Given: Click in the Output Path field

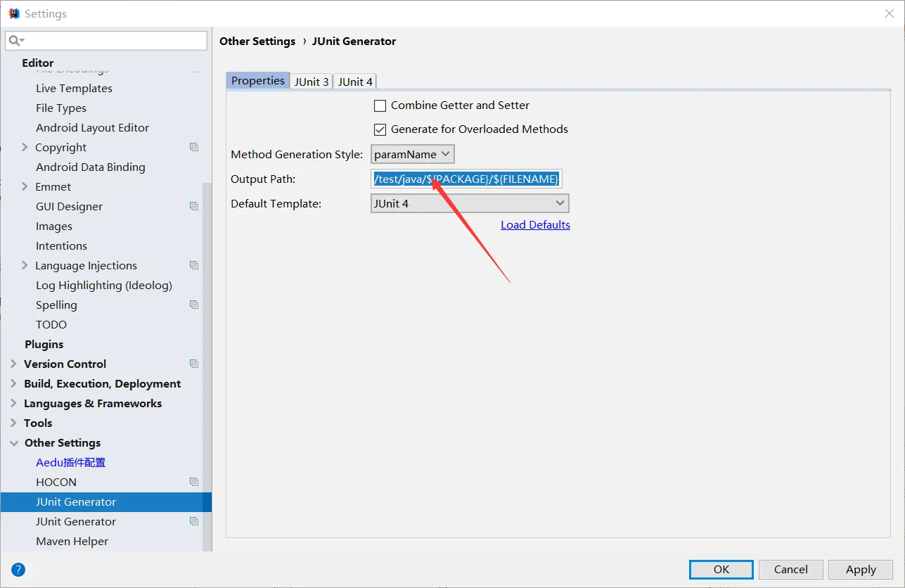Looking at the screenshot, I should click(467, 179).
